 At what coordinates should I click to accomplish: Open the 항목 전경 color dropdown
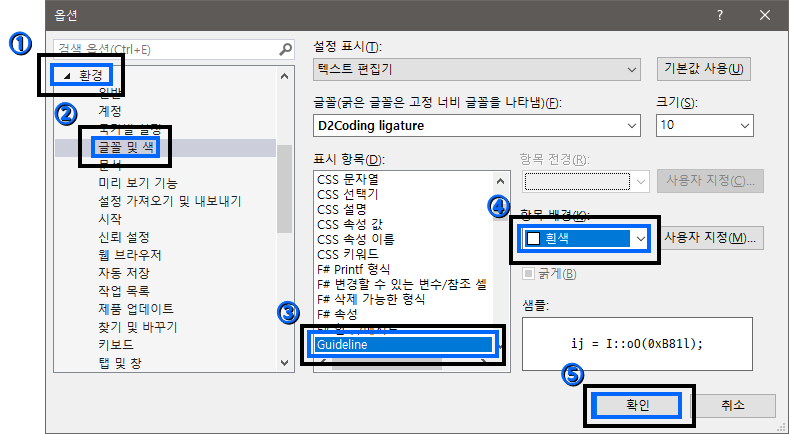click(x=586, y=181)
